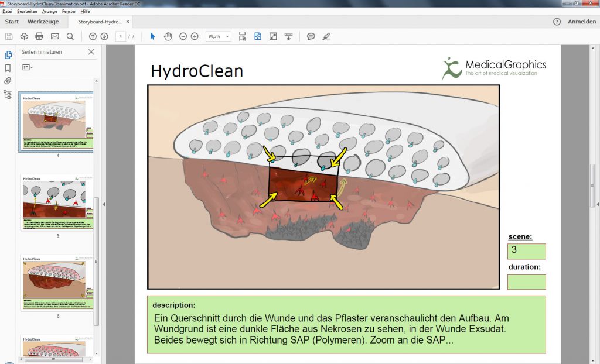Click the Print icon

[x=39, y=36]
